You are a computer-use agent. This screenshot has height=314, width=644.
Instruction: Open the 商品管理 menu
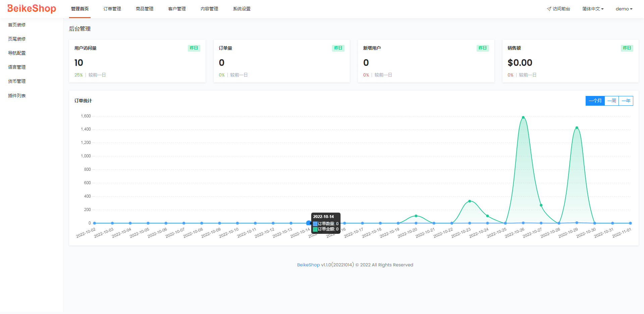(145, 9)
